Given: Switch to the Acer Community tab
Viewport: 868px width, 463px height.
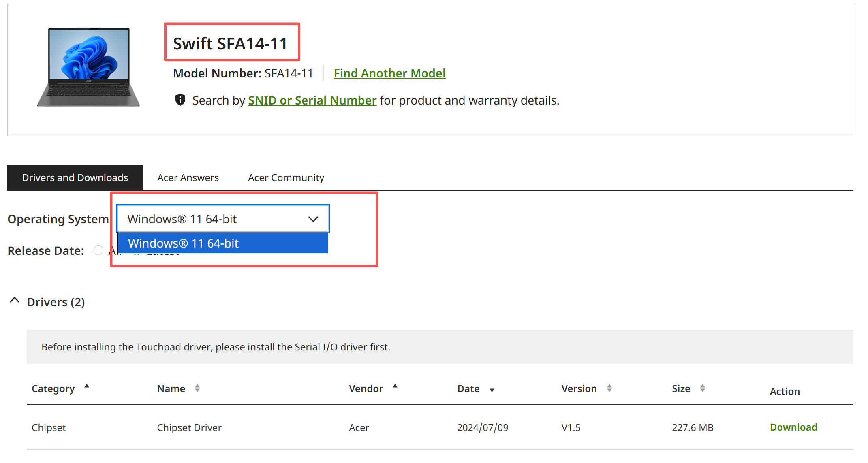Looking at the screenshot, I should point(286,177).
